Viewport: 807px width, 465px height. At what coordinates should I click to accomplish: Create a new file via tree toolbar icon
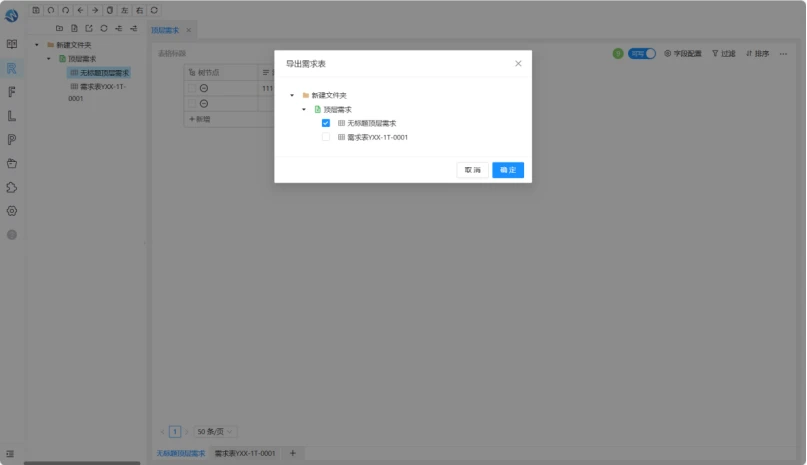[74, 28]
